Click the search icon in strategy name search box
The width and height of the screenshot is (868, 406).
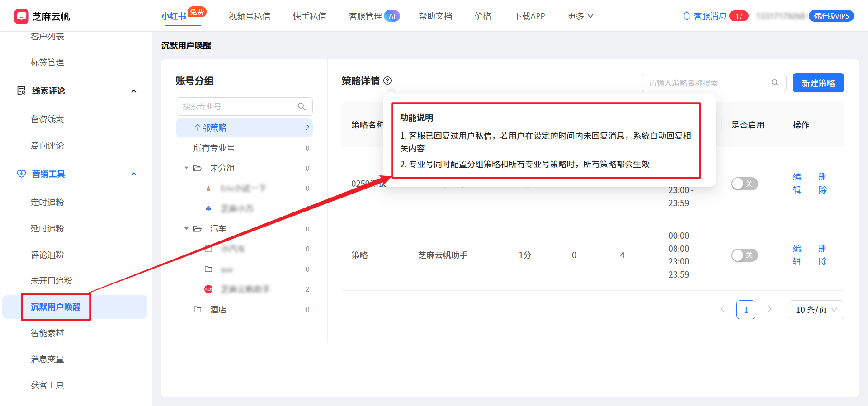775,83
